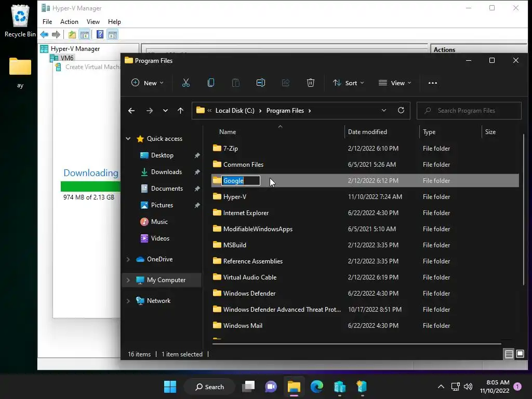The image size is (532, 399).
Task: Click the Copy icon in File Explorer toolbar
Action: point(211,83)
